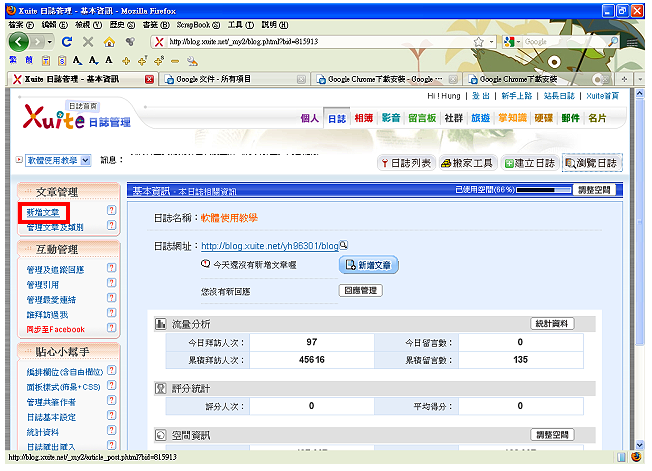Click the green Back navigation button
The image size is (652, 471).
[x=19, y=42]
